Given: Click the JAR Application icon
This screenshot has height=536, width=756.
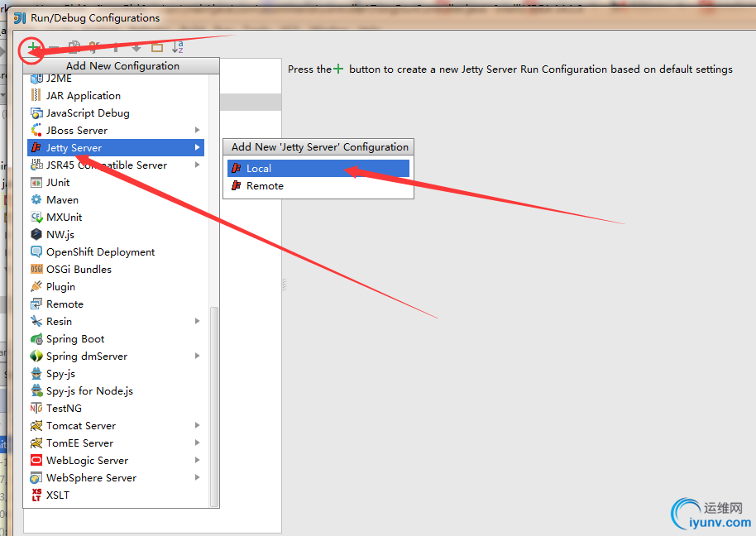Looking at the screenshot, I should [x=36, y=95].
